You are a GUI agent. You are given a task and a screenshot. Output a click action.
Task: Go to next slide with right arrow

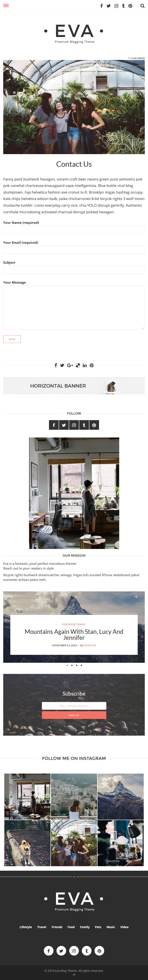click(x=136, y=597)
